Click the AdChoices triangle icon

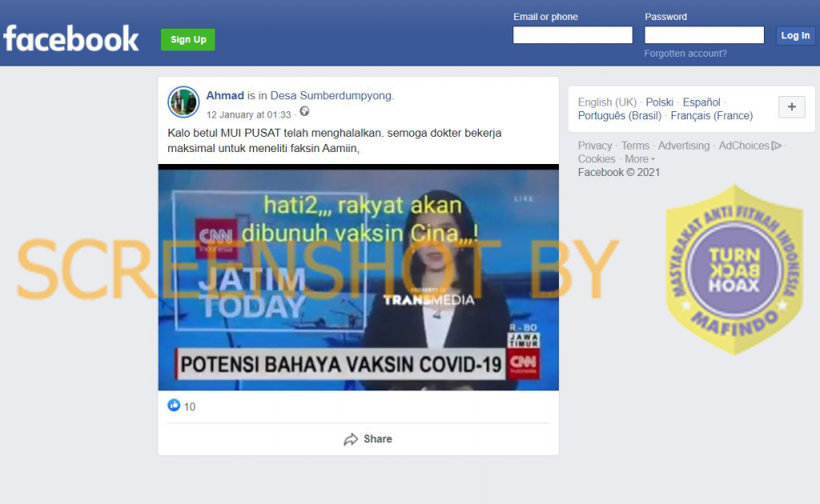pyautogui.click(x=775, y=146)
